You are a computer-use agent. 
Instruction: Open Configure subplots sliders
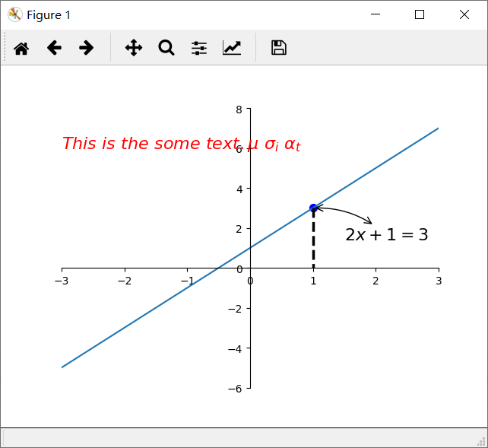click(x=199, y=48)
